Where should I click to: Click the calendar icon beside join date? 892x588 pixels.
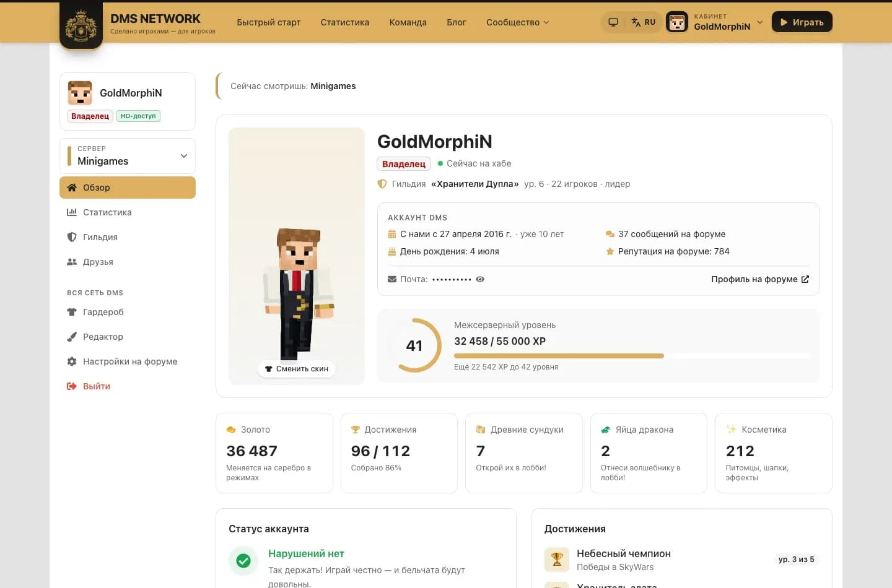tap(392, 234)
